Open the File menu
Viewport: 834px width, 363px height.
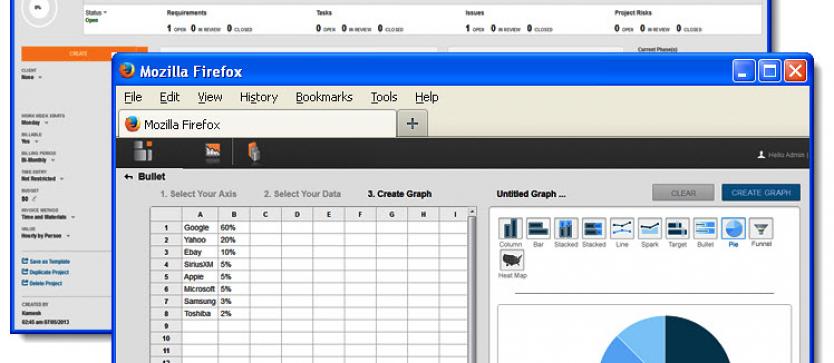(x=133, y=97)
